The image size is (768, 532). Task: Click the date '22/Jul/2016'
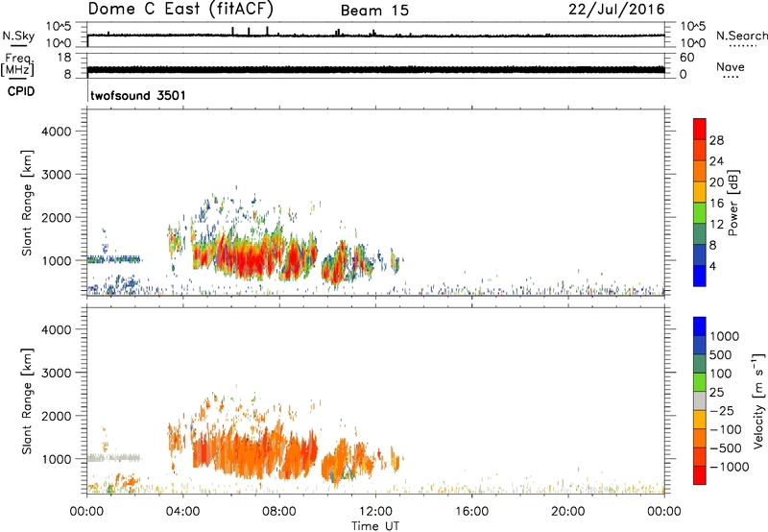click(x=616, y=10)
